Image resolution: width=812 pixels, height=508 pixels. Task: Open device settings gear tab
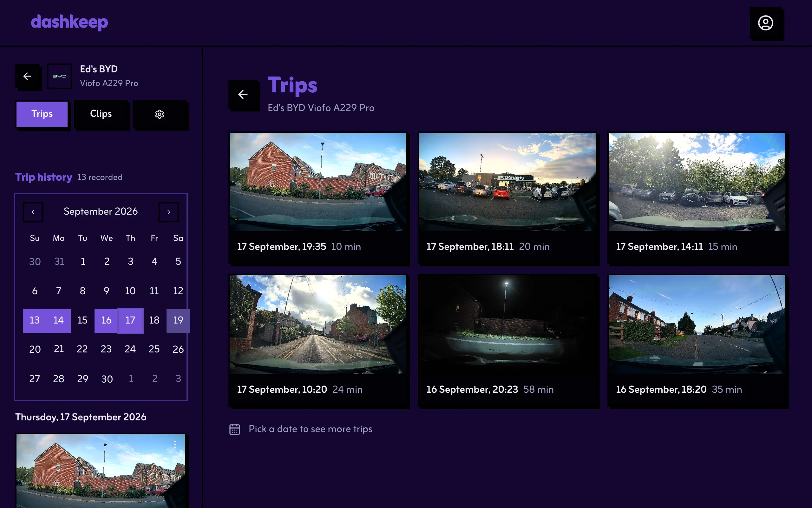160,114
